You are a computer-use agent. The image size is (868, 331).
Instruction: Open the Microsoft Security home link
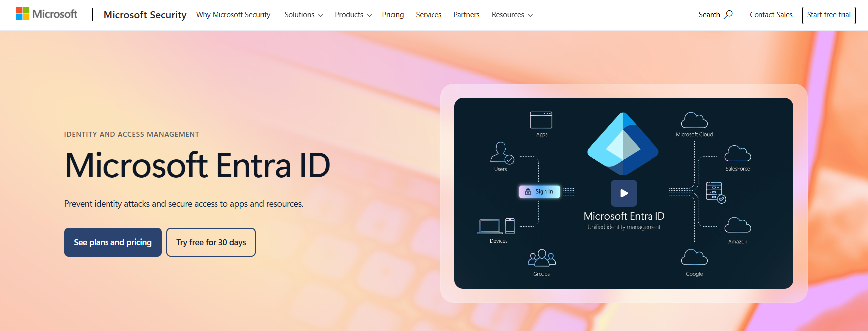[x=145, y=15]
